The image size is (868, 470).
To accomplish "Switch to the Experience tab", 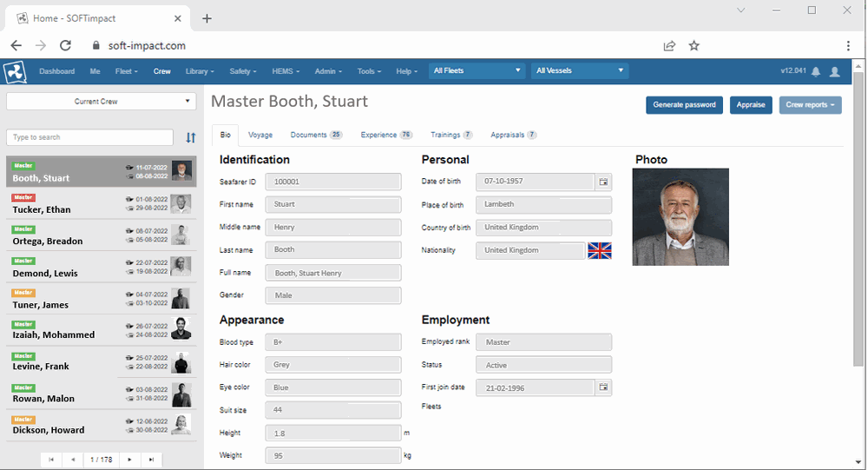I will 386,135.
